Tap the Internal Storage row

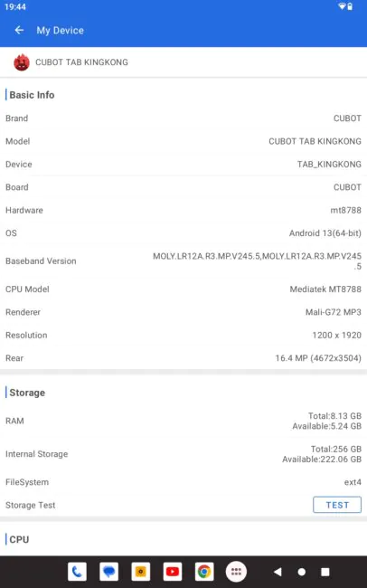point(183,454)
